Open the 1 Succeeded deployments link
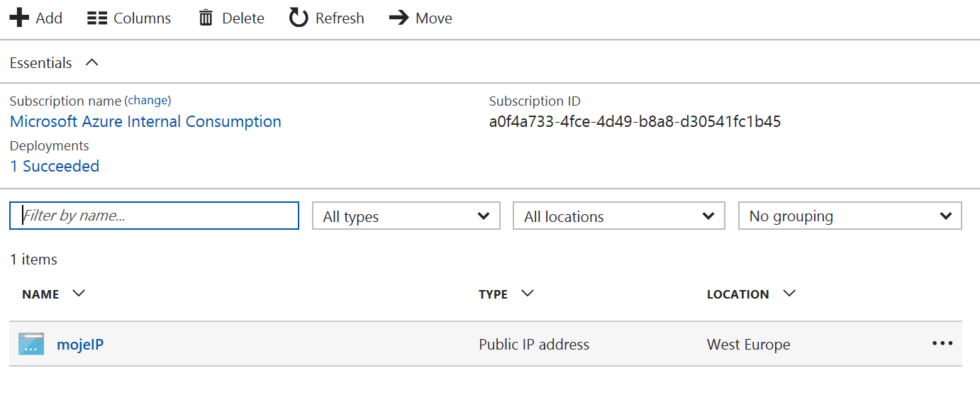Image resolution: width=980 pixels, height=395 pixels. 55,166
